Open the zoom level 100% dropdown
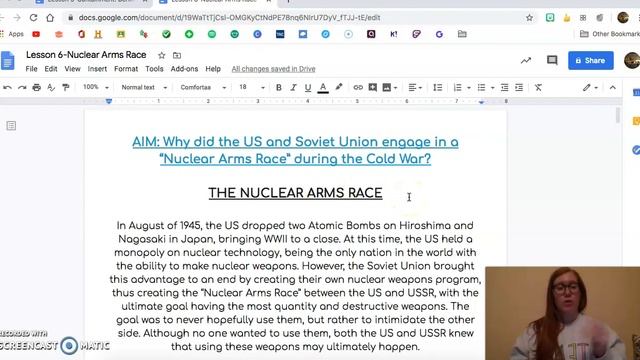 tap(96, 87)
